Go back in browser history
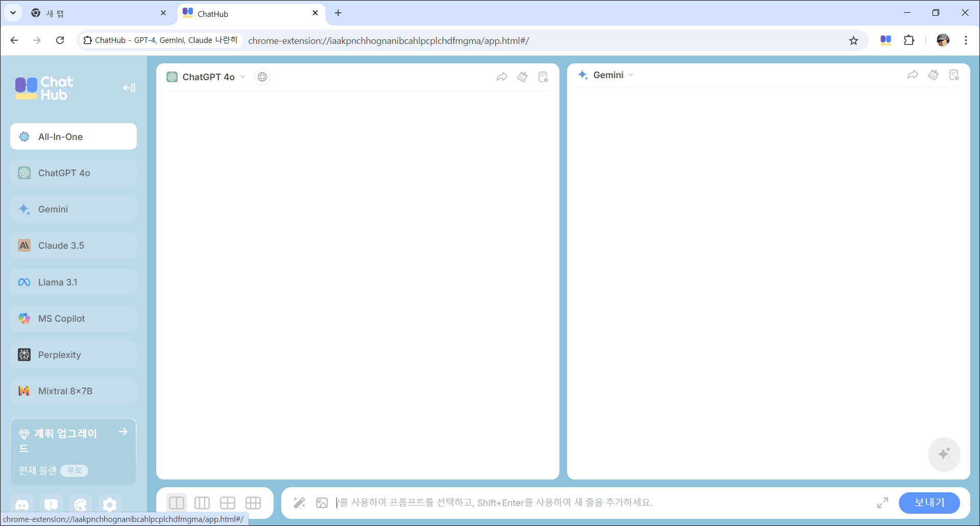The height and width of the screenshot is (526, 980). click(14, 40)
